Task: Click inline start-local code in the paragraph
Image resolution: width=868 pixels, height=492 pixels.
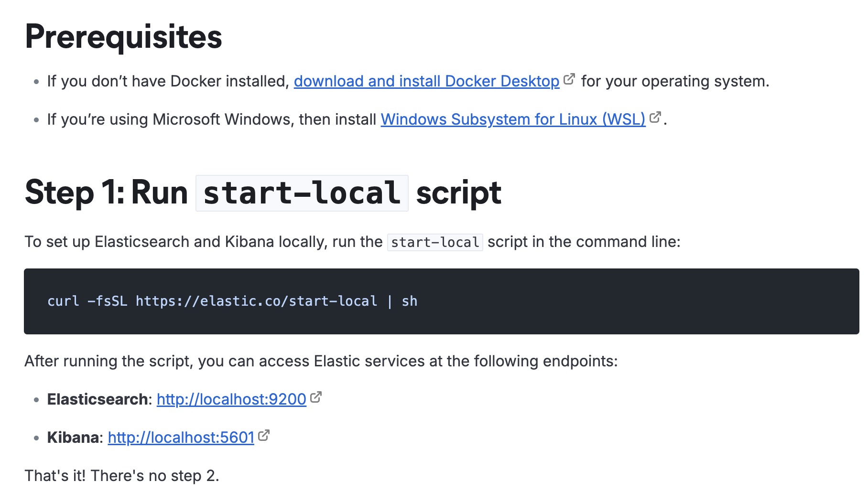Action: [x=434, y=242]
